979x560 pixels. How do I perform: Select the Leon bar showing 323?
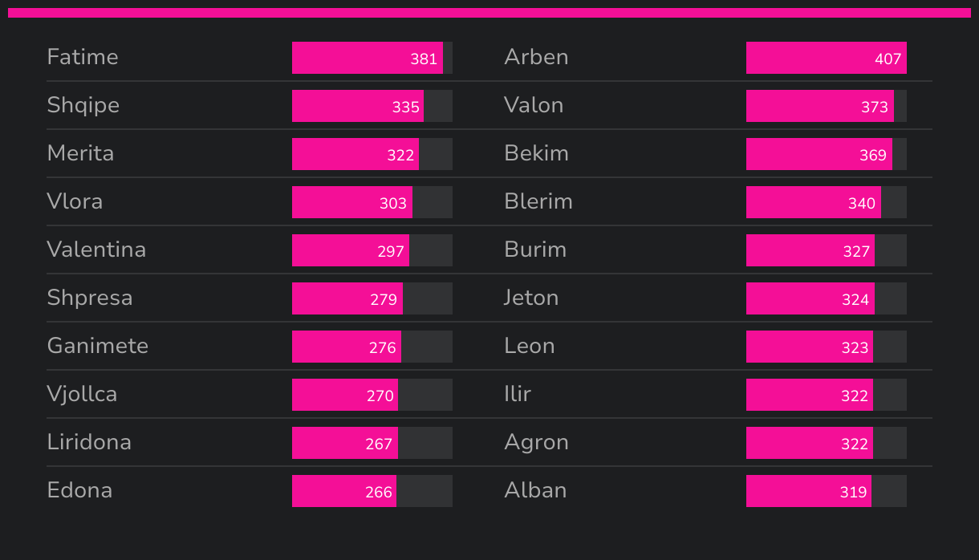tap(810, 347)
